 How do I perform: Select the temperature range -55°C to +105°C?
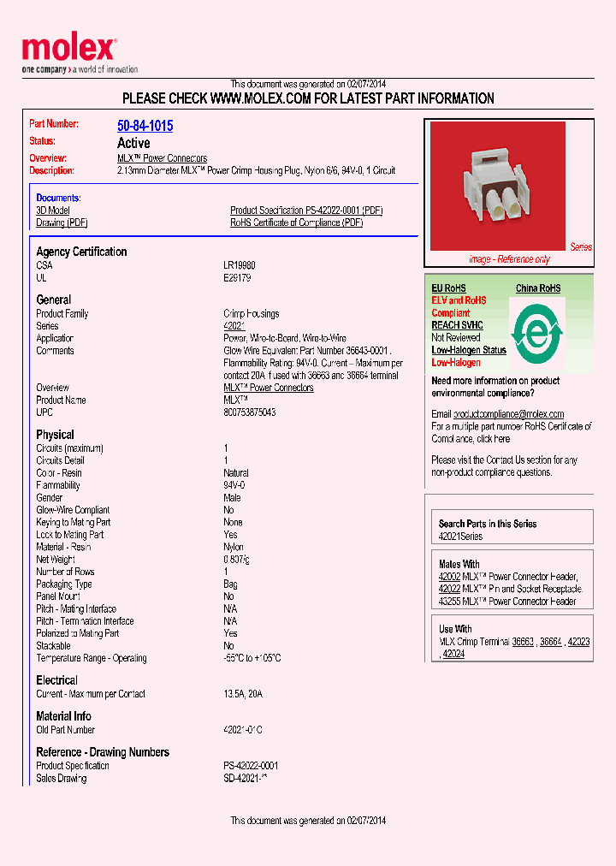pos(252,658)
